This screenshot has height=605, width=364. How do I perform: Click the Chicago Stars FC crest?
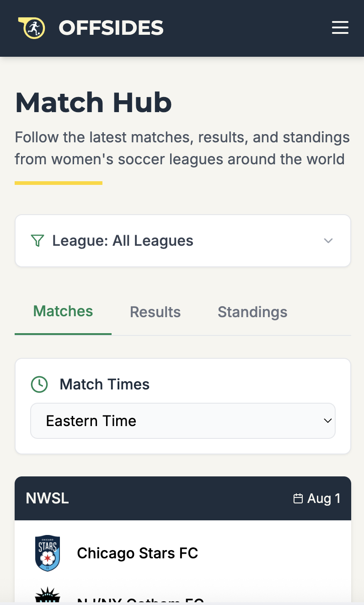tap(48, 553)
